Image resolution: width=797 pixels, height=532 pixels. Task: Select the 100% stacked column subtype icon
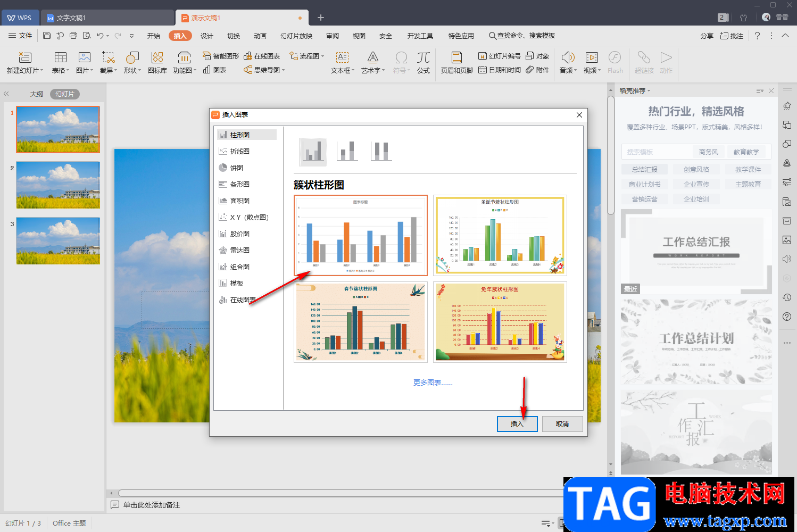(381, 152)
